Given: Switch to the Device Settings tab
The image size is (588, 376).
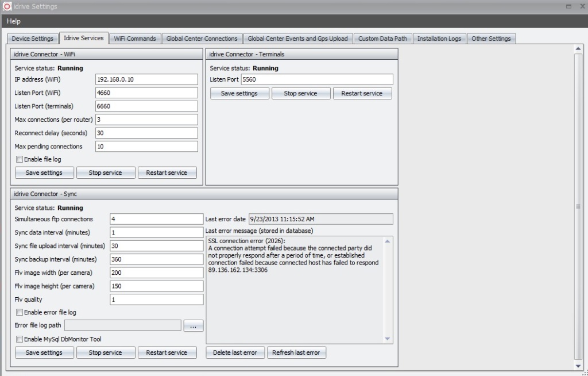Looking at the screenshot, I should (33, 39).
